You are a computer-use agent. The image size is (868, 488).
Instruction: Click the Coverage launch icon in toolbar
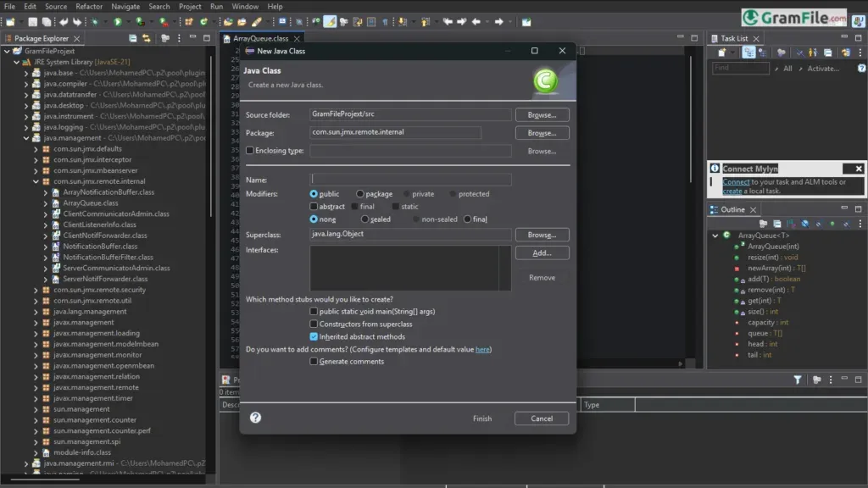[x=140, y=22]
